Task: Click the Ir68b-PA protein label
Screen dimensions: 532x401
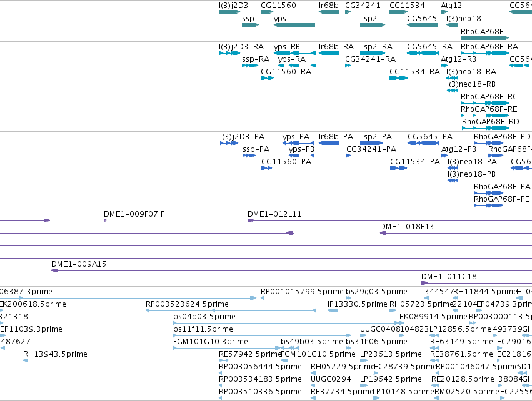Action: point(336,137)
